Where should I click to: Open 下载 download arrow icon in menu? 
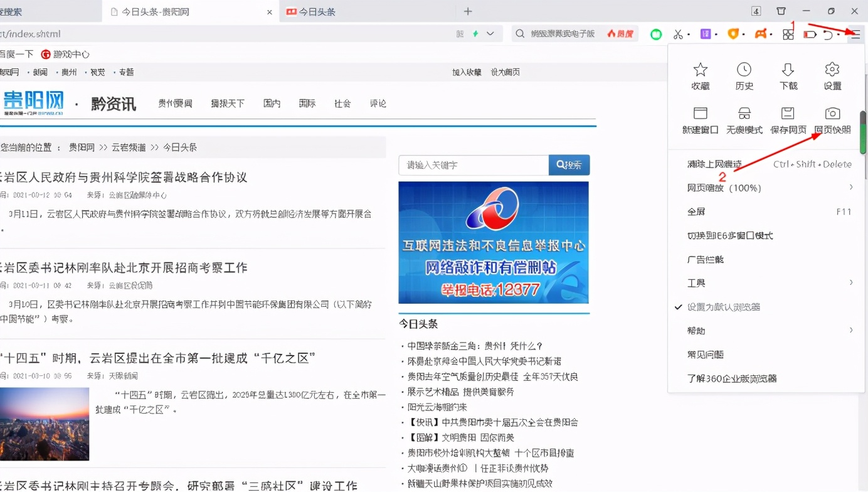pos(788,70)
